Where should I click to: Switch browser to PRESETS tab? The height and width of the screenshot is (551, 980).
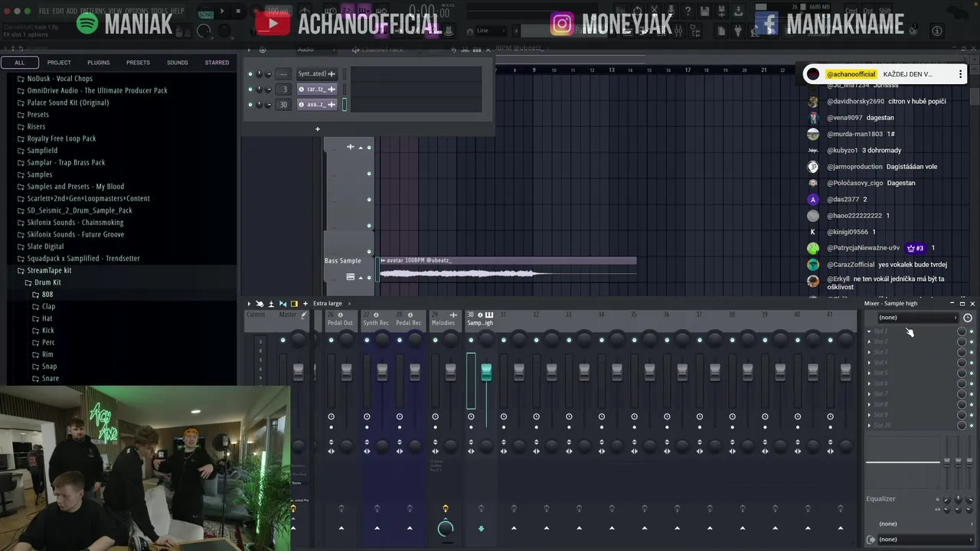coord(138,63)
